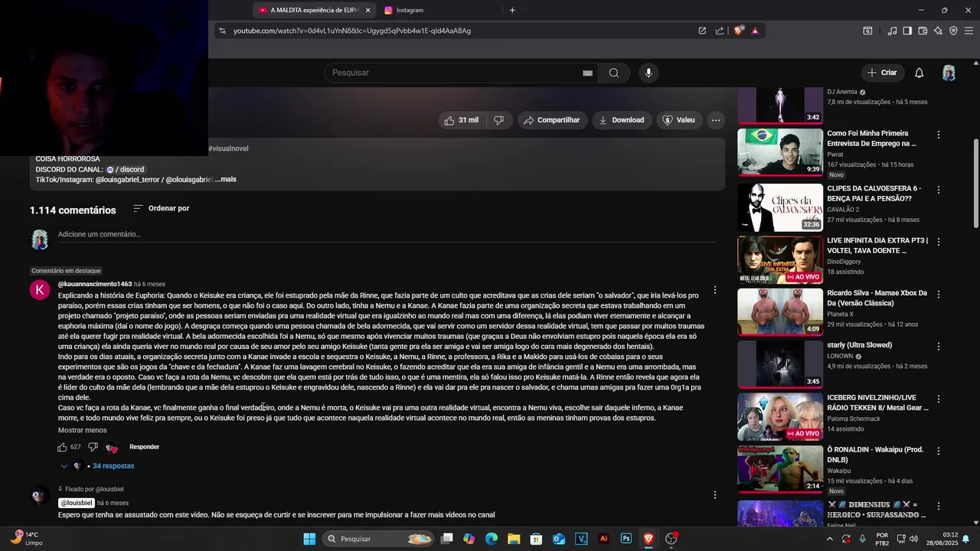Open the Windows Start menu

309,539
